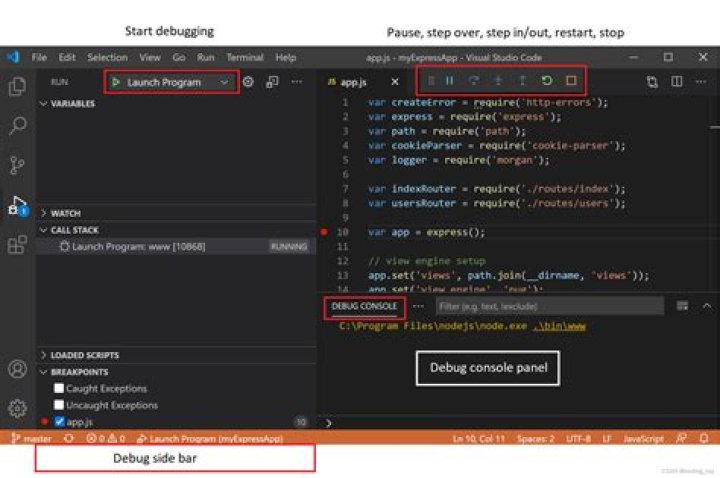Split the editor to the right
Image resolution: width=720 pixels, height=478 pixels.
point(676,82)
